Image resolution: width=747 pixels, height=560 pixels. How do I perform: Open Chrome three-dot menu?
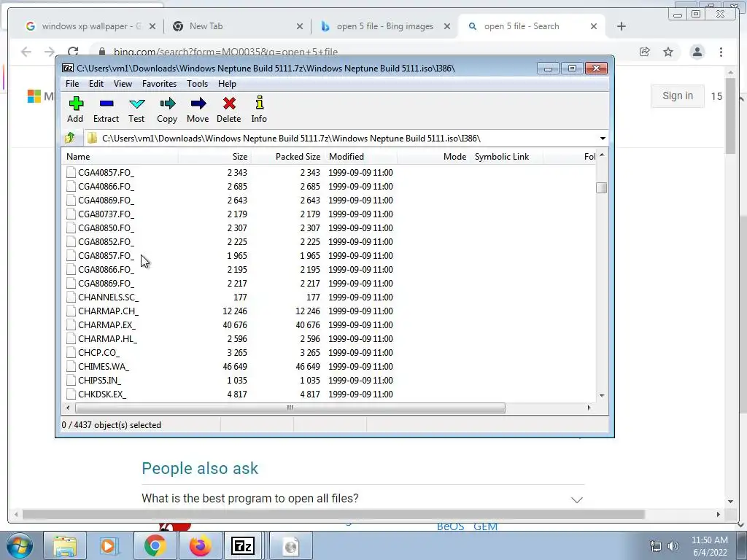[x=721, y=52]
